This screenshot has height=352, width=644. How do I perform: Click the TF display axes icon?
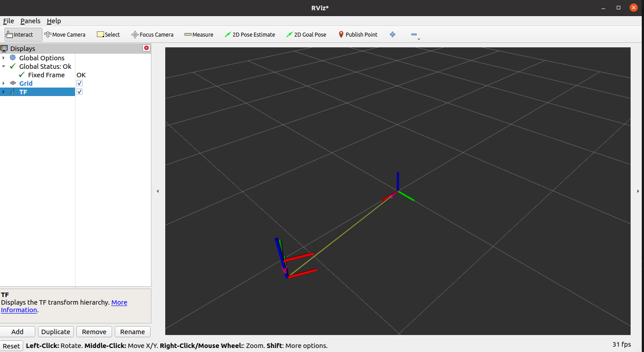pyautogui.click(x=13, y=92)
